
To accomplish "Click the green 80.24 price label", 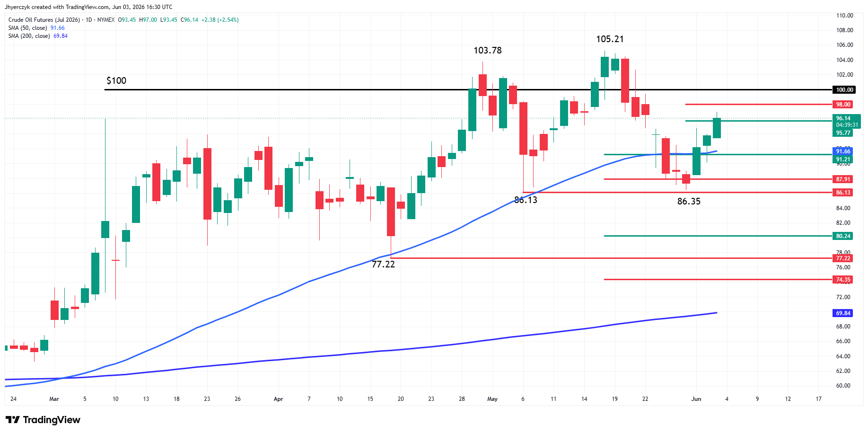I will pos(843,236).
